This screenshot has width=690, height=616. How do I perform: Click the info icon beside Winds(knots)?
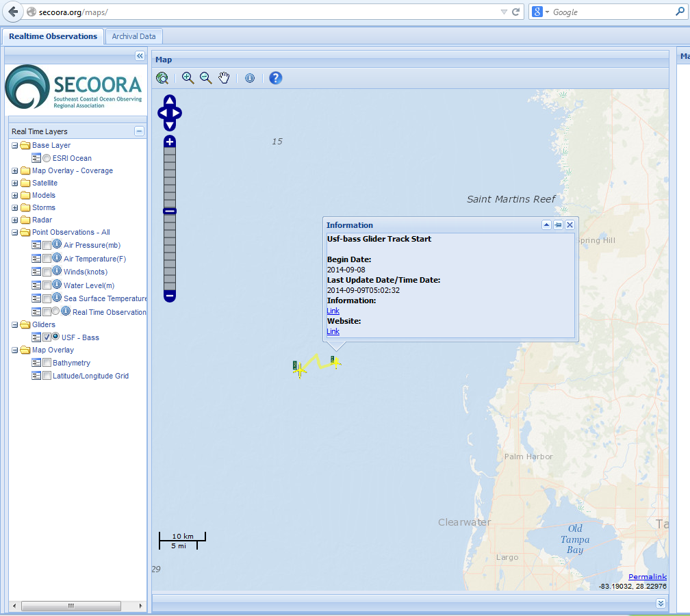click(x=57, y=272)
